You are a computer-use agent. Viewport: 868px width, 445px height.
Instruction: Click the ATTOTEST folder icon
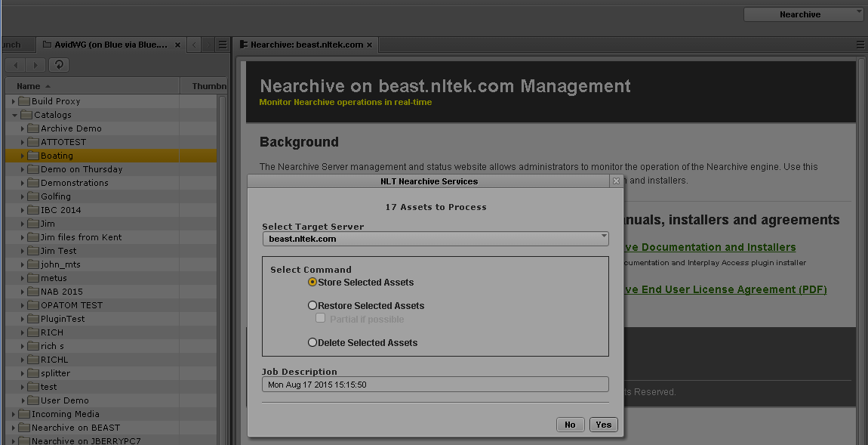coord(32,142)
